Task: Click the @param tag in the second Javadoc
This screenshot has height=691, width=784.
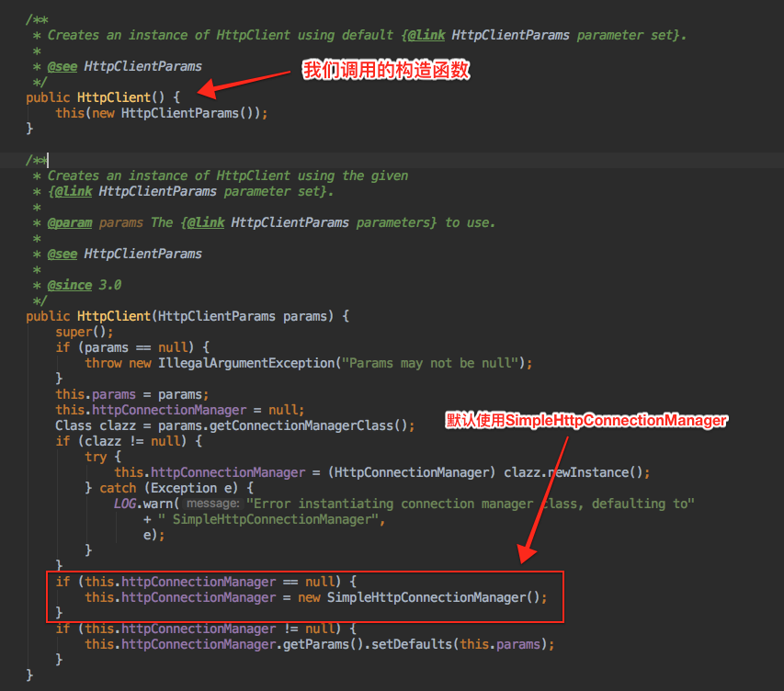Action: click(70, 222)
